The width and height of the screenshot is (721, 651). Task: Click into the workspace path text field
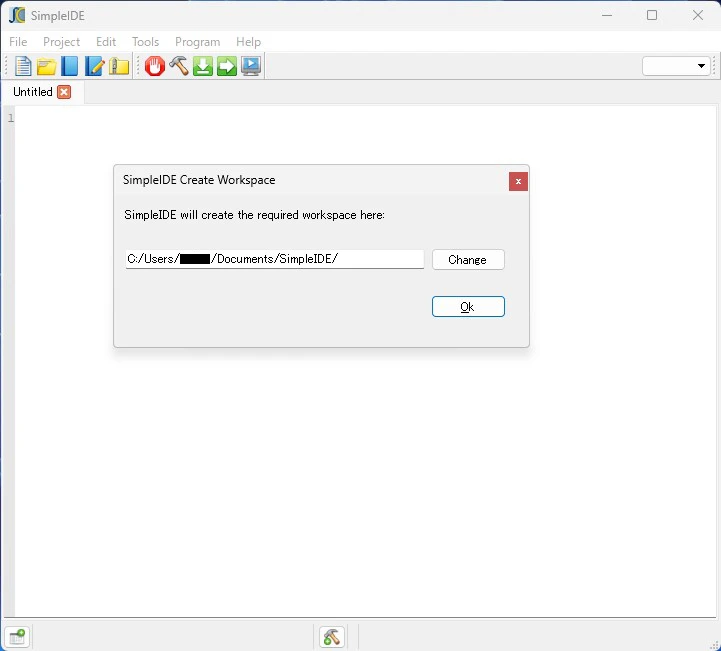pyautogui.click(x=275, y=259)
